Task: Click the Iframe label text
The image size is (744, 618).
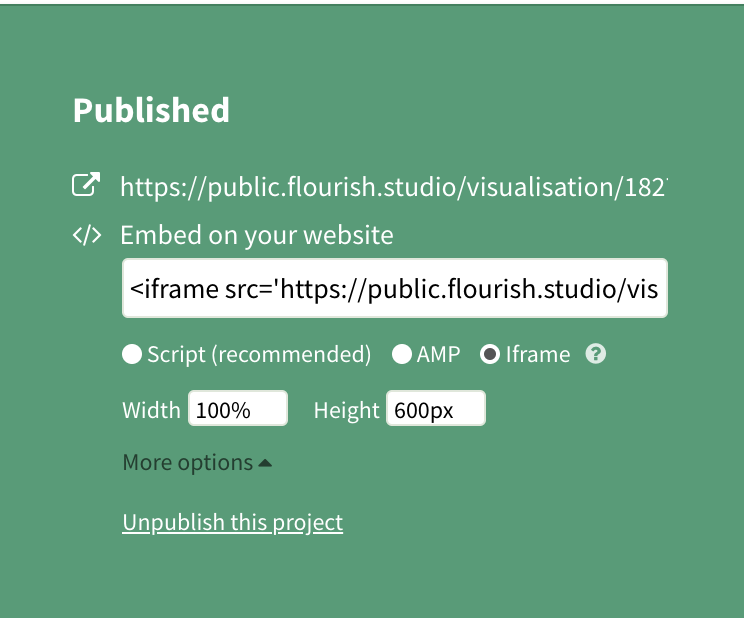Action: click(538, 354)
